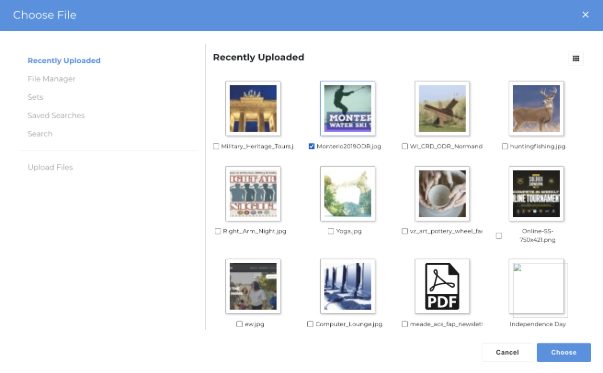
Task: Click the Cancel button
Action: click(x=507, y=352)
